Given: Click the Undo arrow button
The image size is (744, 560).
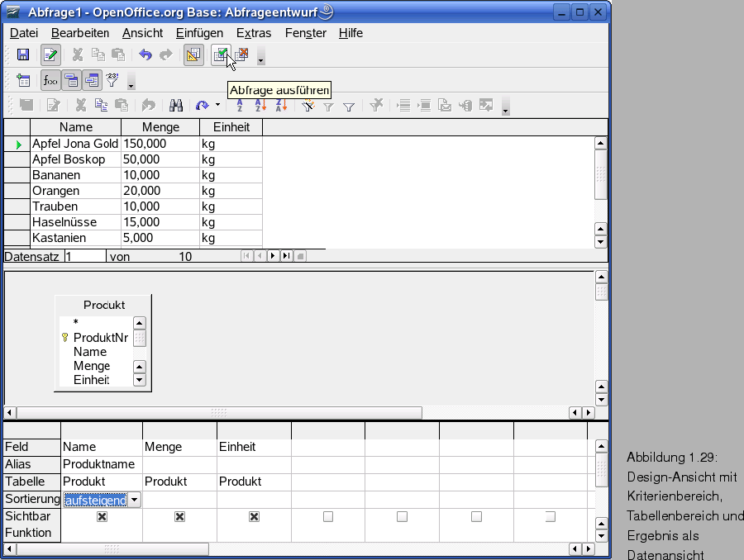Looking at the screenshot, I should [x=145, y=54].
